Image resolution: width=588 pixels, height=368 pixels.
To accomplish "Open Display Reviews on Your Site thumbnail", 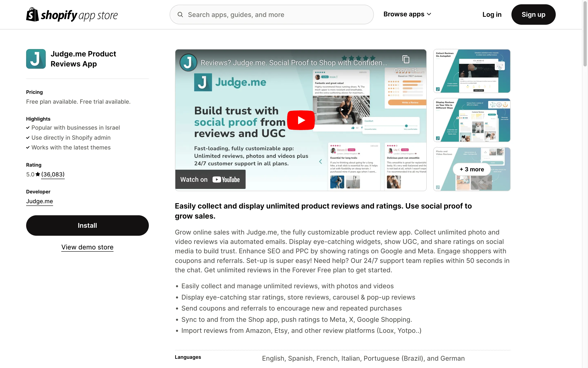I will [472, 120].
